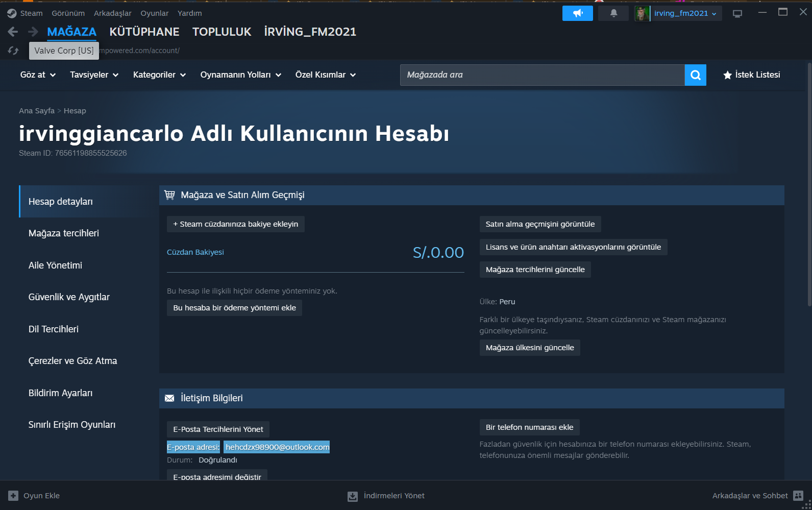This screenshot has height=510, width=812.
Task: Click the Steam ID 76561198855525626 text
Action: point(73,153)
